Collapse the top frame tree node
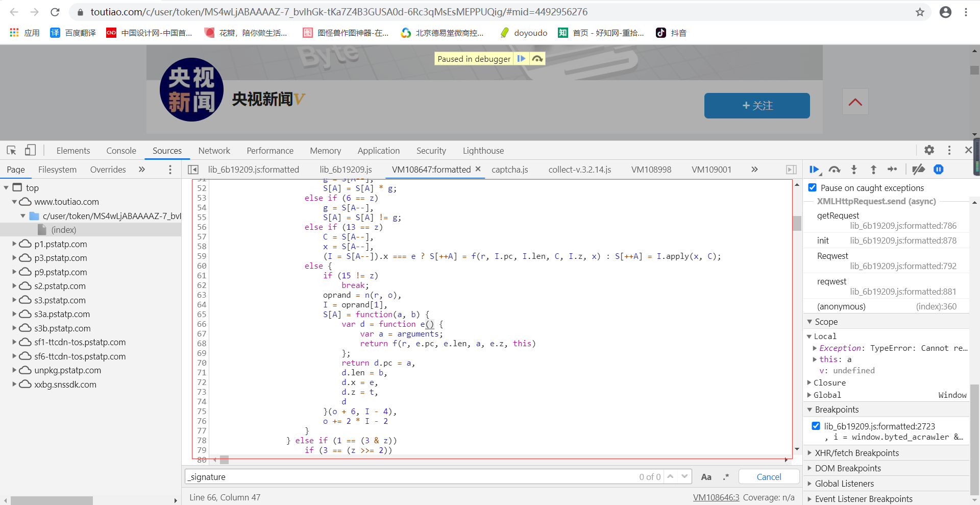Viewport: 980px width, 505px height. 7,188
